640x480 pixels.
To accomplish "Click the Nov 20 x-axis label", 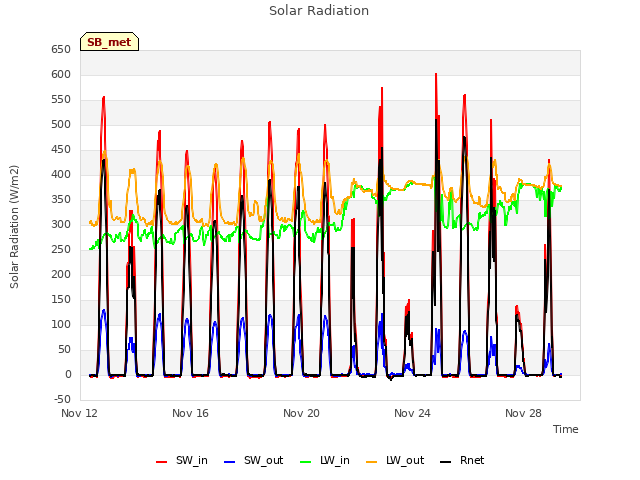I will coord(301,413).
